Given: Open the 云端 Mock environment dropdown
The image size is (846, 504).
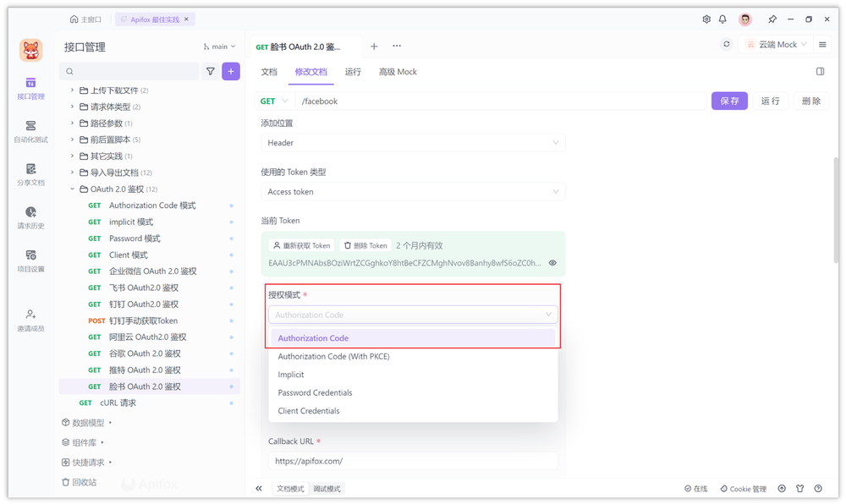Looking at the screenshot, I should pyautogui.click(x=775, y=43).
